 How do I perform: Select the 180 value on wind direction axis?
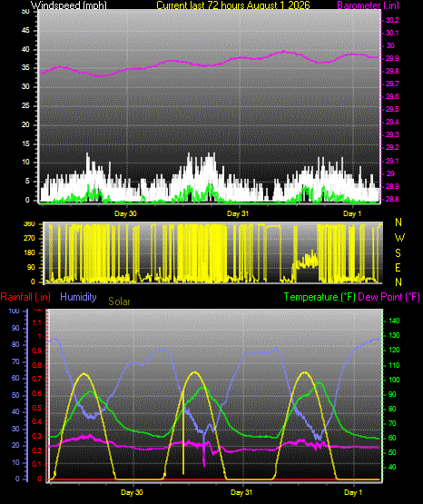[29, 253]
